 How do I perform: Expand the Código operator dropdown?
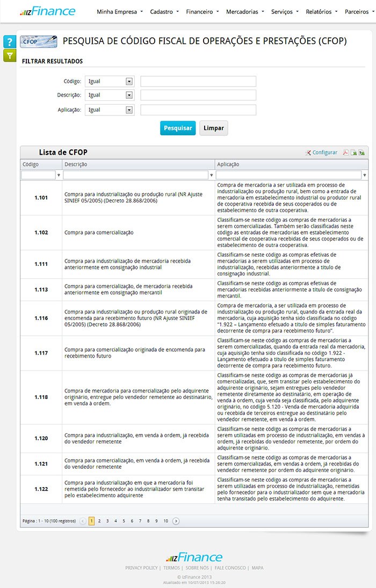click(129, 82)
